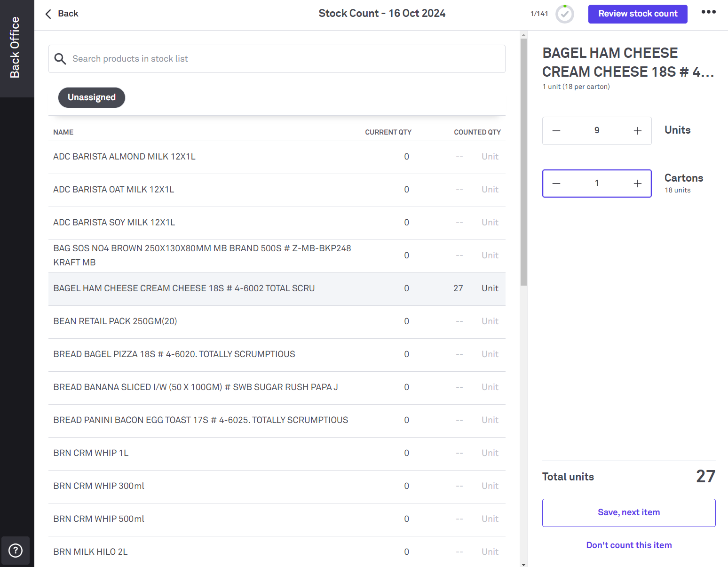
Task: Increase Units quantity with plus button
Action: click(637, 131)
